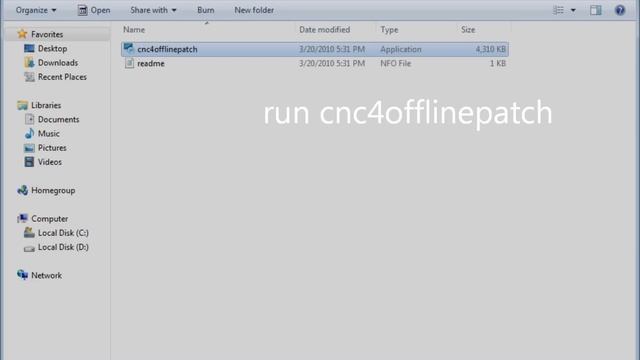Click the Local Disk (C:) drive icon
Viewport: 640px width, 360px height.
point(29,233)
